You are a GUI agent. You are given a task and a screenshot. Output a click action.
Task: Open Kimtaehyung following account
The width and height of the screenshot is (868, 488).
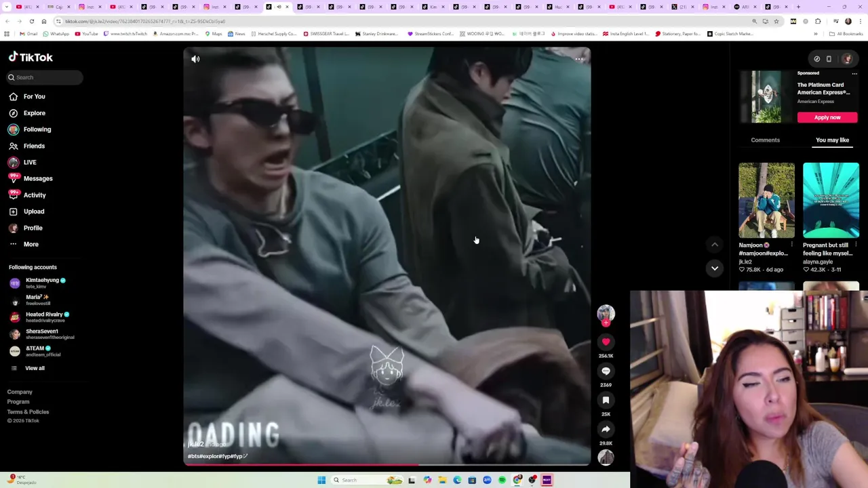(x=42, y=283)
